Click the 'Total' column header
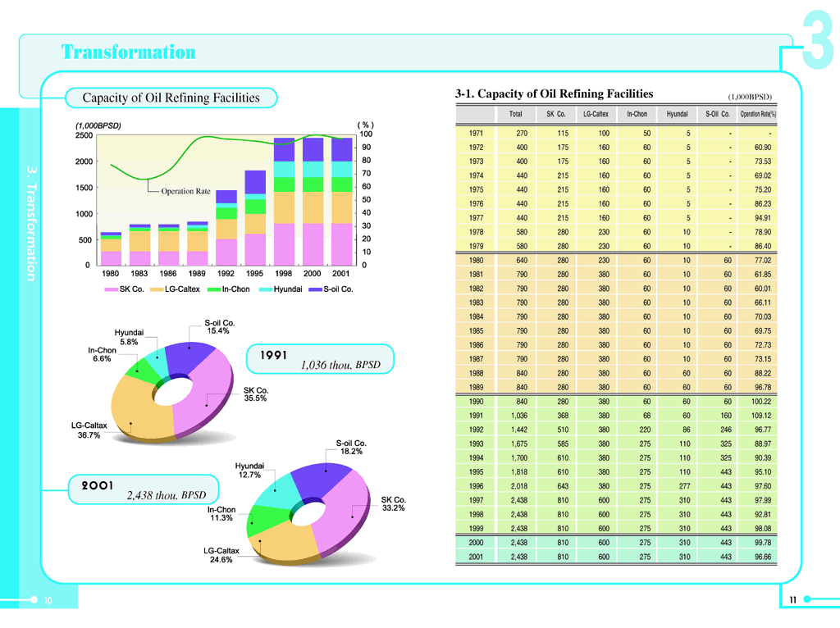The image size is (840, 628). 515,114
